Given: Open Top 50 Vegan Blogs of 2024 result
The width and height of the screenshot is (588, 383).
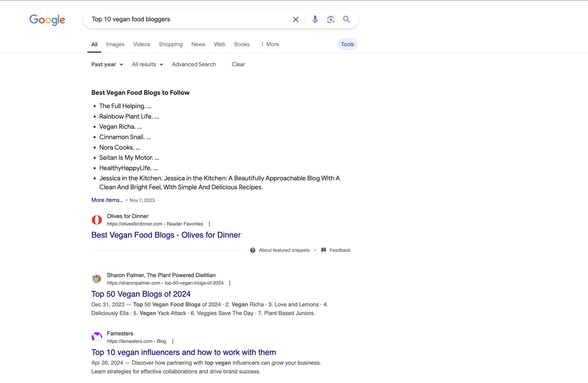Looking at the screenshot, I should (x=141, y=294).
